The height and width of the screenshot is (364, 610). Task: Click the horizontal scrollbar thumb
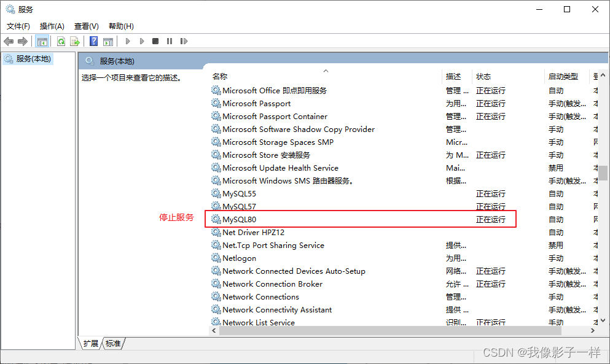point(390,331)
